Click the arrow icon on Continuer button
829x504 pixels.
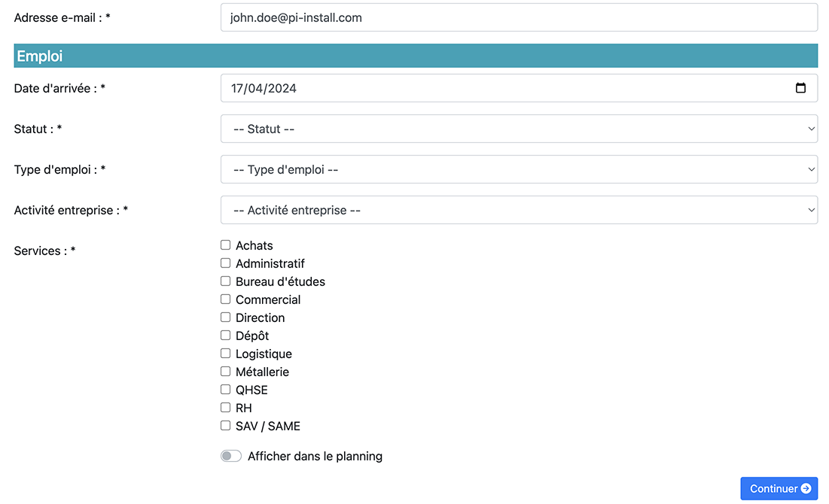(806, 489)
